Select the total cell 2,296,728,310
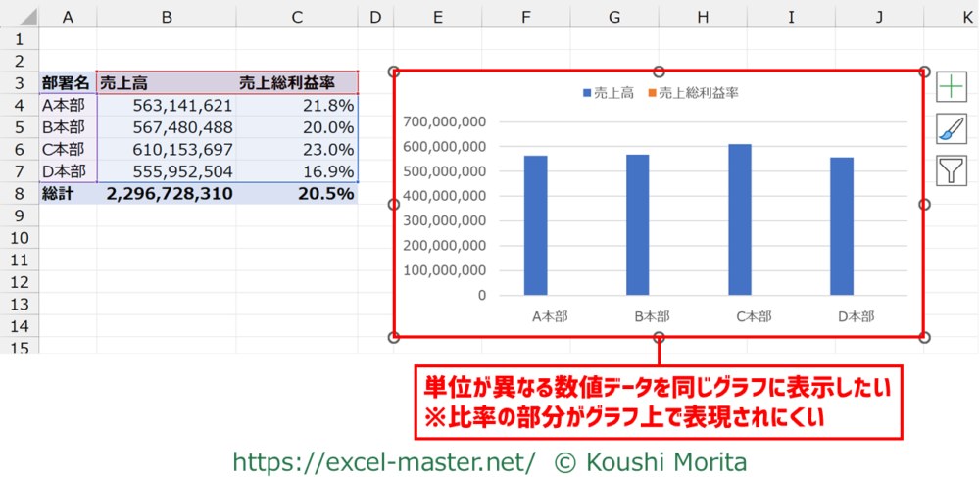 (167, 193)
